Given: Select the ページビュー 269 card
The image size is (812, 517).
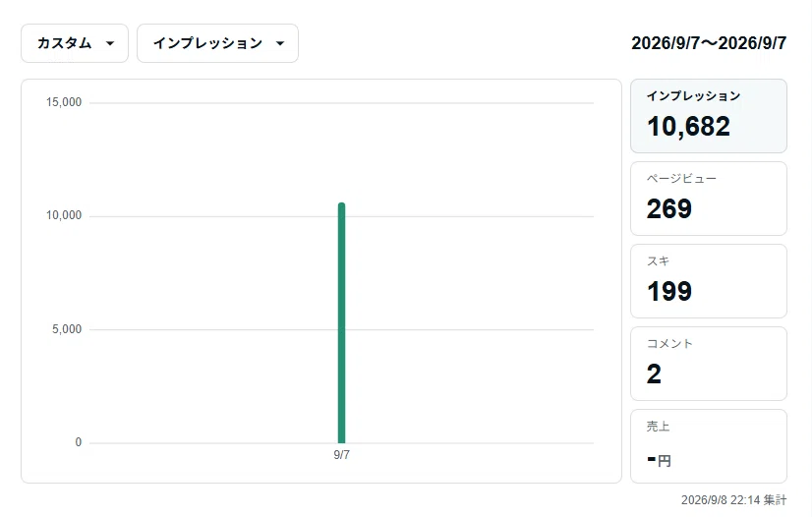Looking at the screenshot, I should (709, 199).
